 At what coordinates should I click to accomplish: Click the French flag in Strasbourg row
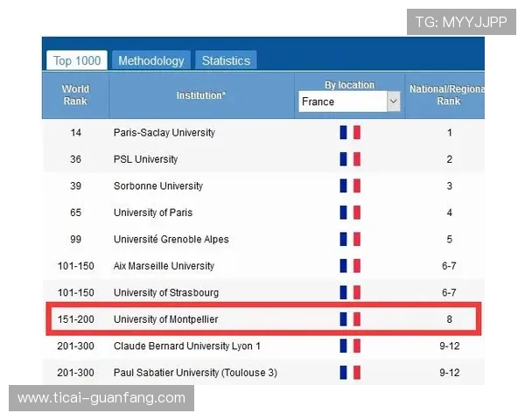(x=350, y=292)
